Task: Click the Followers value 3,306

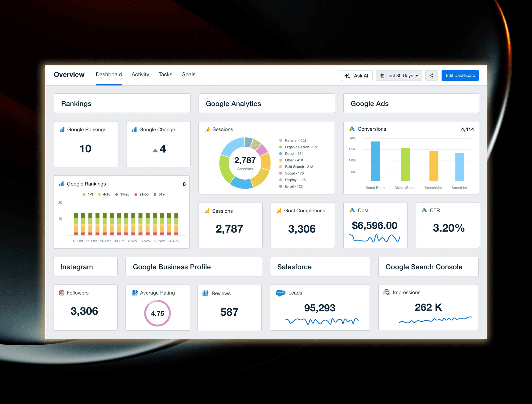Action: tap(84, 311)
